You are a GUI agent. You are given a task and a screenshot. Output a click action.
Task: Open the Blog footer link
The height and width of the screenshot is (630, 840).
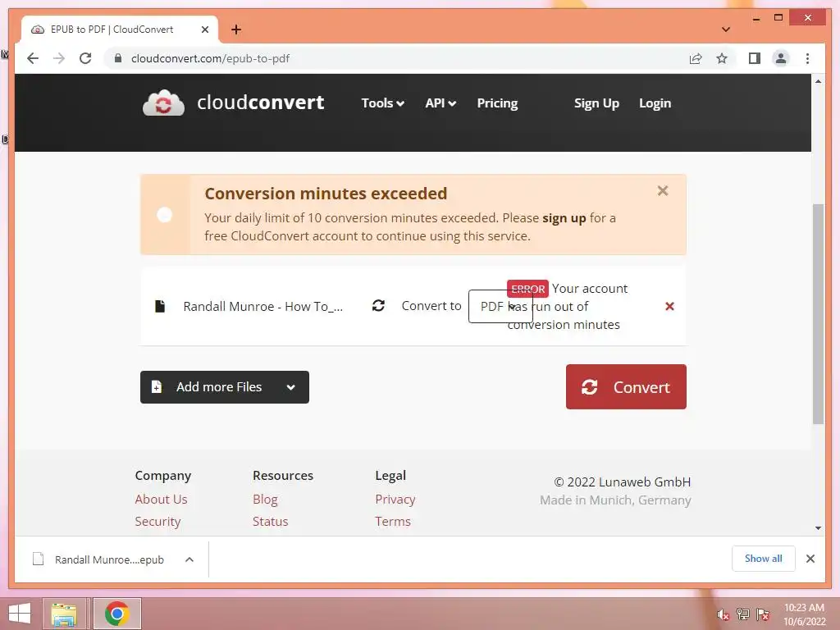click(x=265, y=500)
